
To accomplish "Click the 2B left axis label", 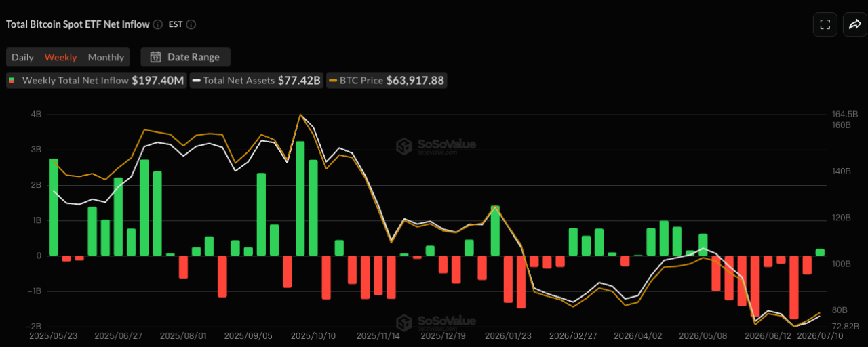I will (x=36, y=185).
